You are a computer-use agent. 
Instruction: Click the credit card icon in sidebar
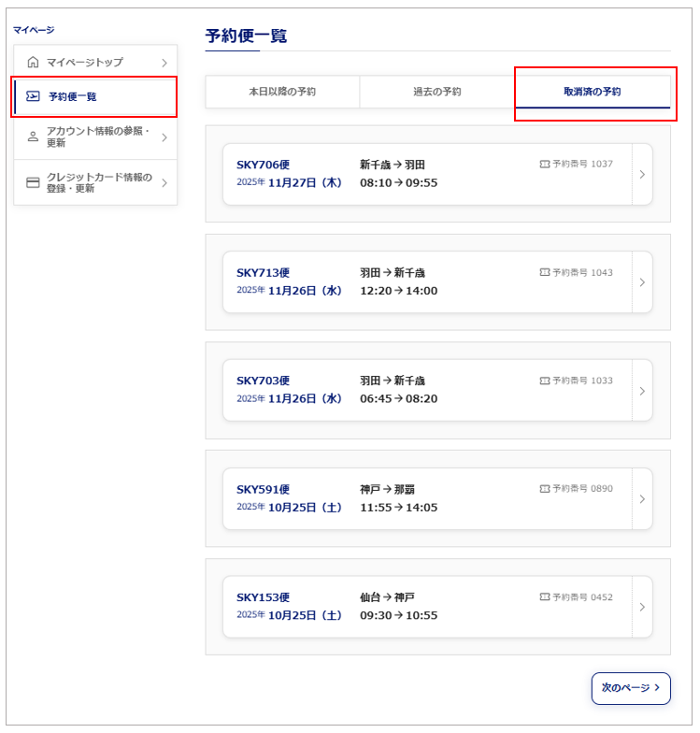[x=33, y=182]
